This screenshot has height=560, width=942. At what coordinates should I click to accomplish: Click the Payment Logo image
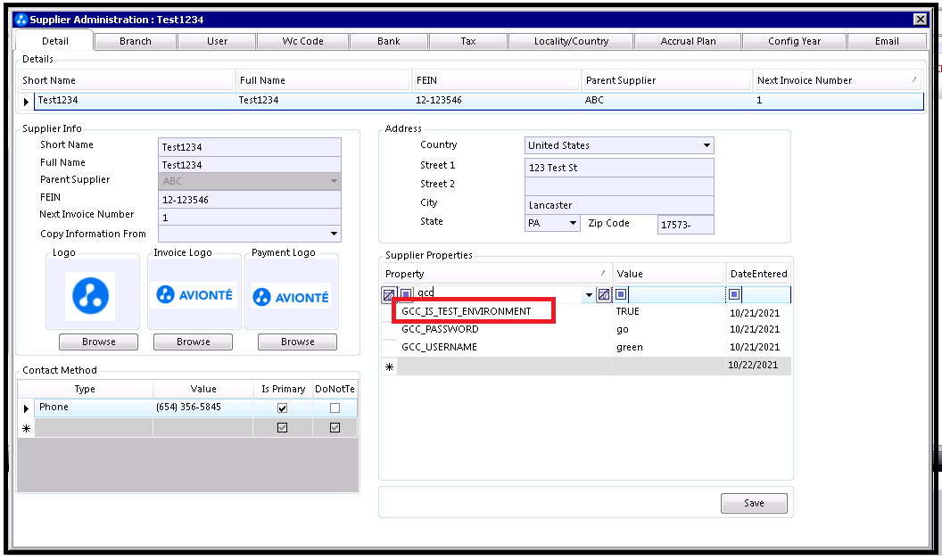click(x=291, y=296)
